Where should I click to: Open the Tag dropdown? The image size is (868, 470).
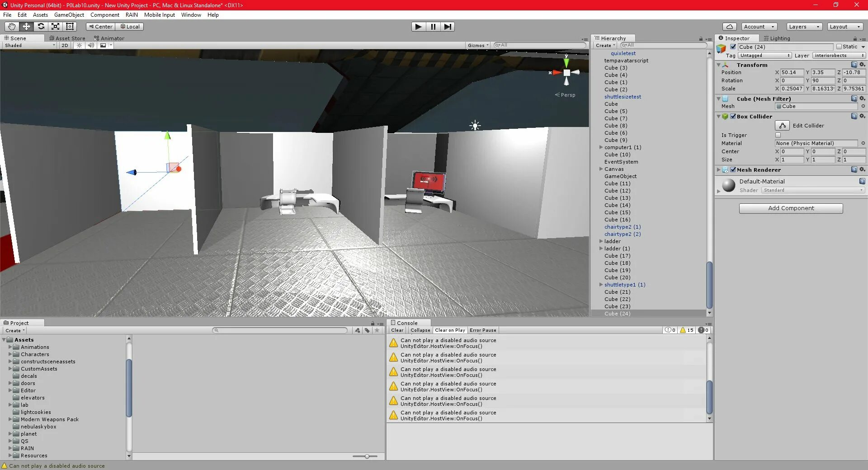pyautogui.click(x=765, y=56)
